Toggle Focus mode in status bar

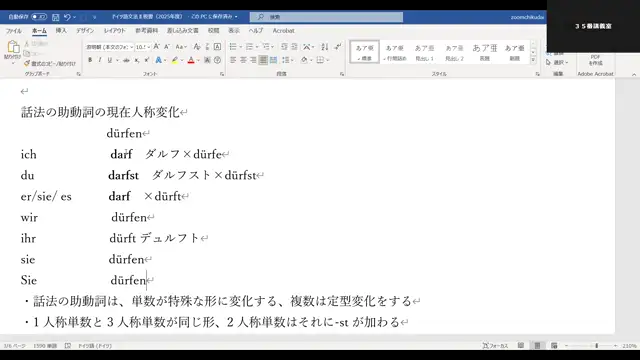495,346
